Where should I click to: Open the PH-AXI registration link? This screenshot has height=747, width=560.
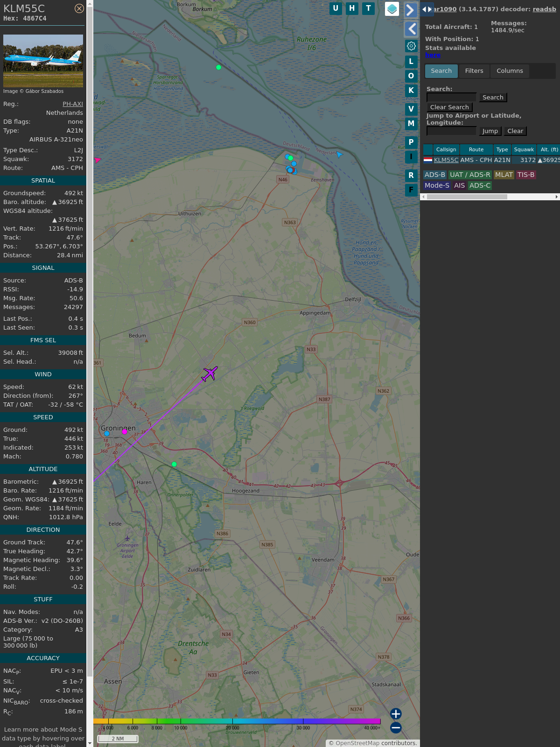tap(73, 104)
